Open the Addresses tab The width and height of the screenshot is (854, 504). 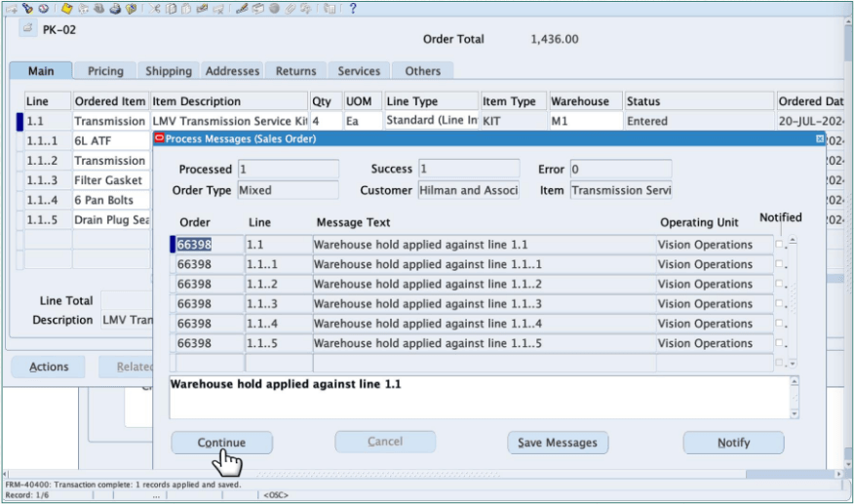[232, 71]
